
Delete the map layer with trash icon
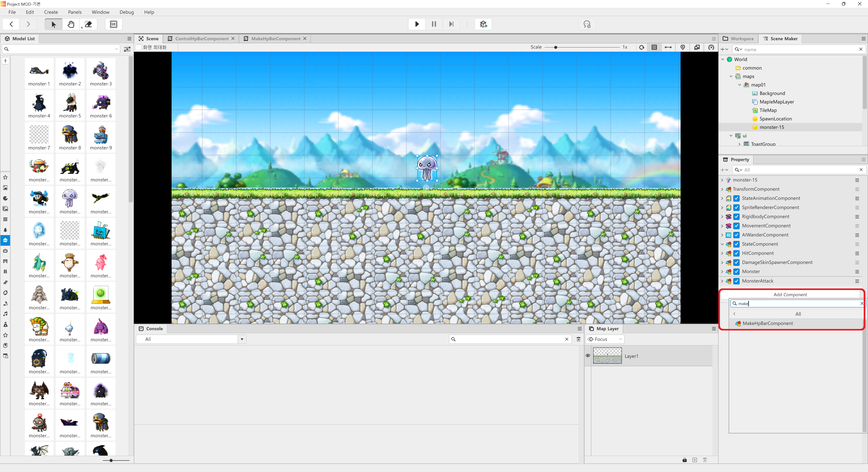705,460
